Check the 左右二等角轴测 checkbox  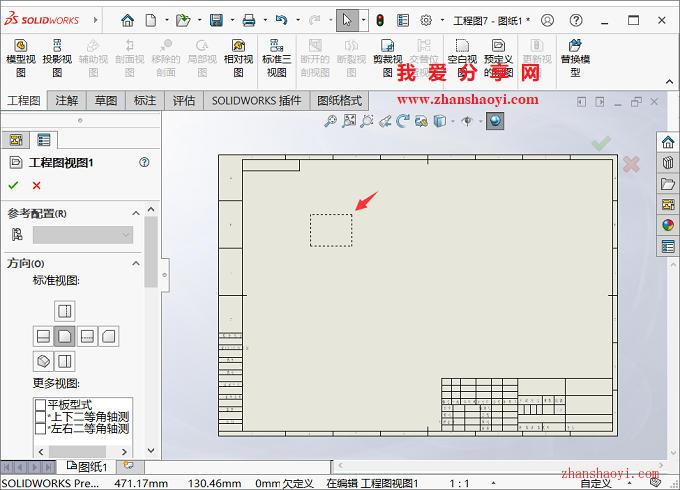[40, 428]
